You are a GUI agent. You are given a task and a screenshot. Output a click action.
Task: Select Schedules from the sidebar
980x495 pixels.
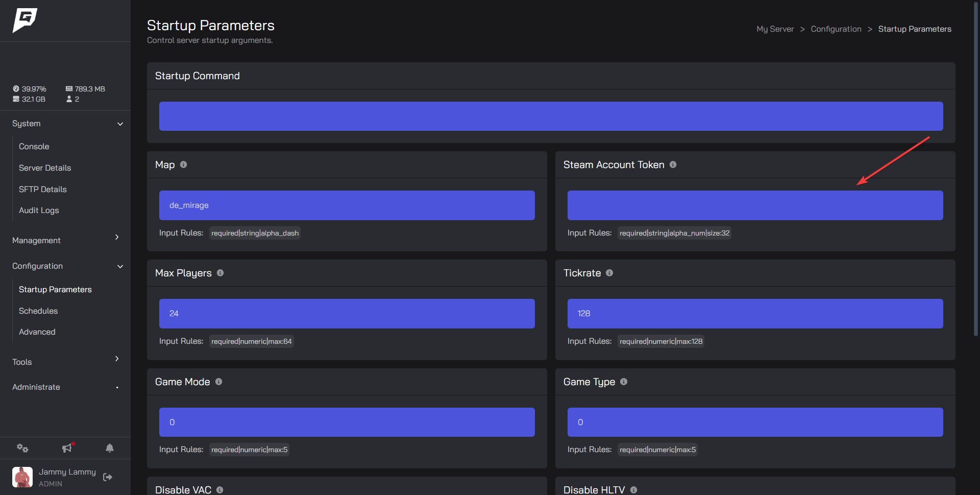pyautogui.click(x=38, y=311)
